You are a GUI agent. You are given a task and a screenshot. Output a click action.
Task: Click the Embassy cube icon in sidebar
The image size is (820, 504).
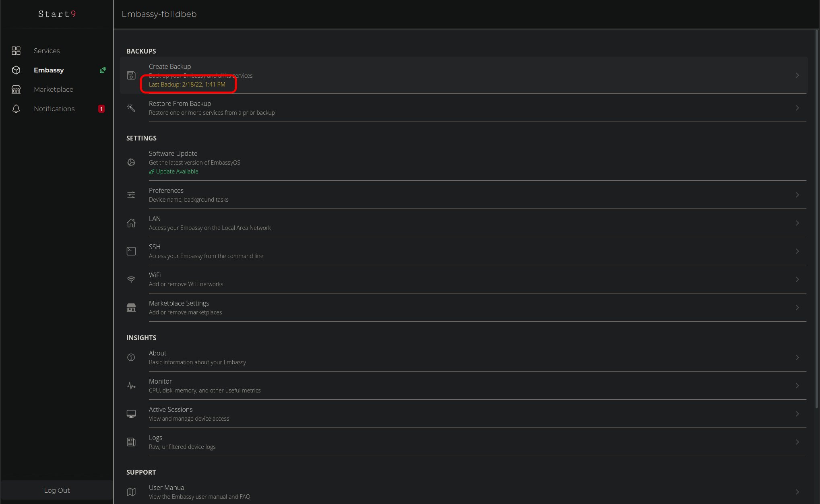click(x=16, y=70)
